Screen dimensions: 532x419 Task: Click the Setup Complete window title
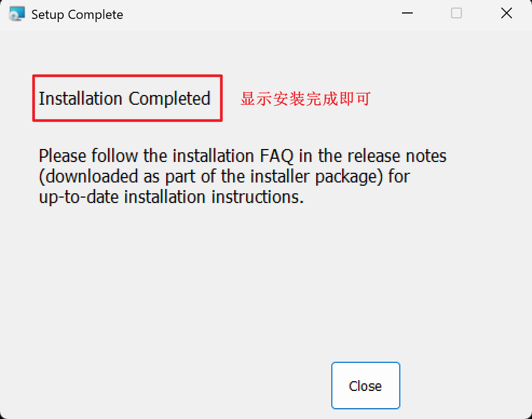click(77, 15)
